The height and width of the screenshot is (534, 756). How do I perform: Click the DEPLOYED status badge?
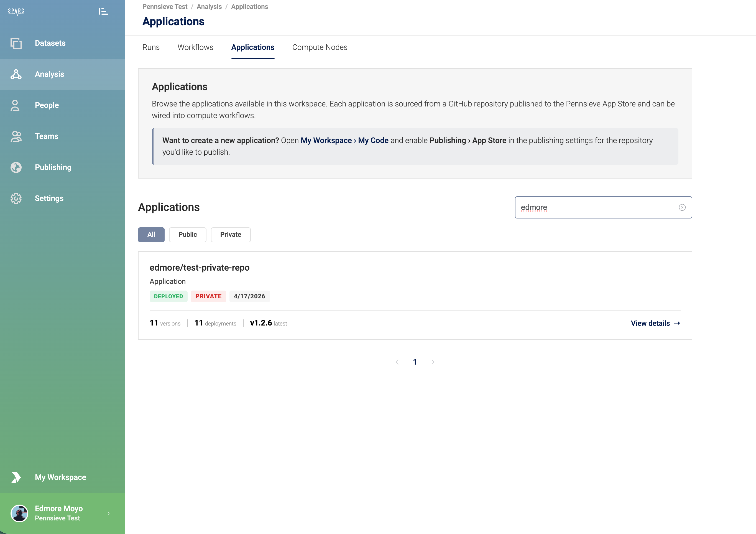tap(168, 296)
